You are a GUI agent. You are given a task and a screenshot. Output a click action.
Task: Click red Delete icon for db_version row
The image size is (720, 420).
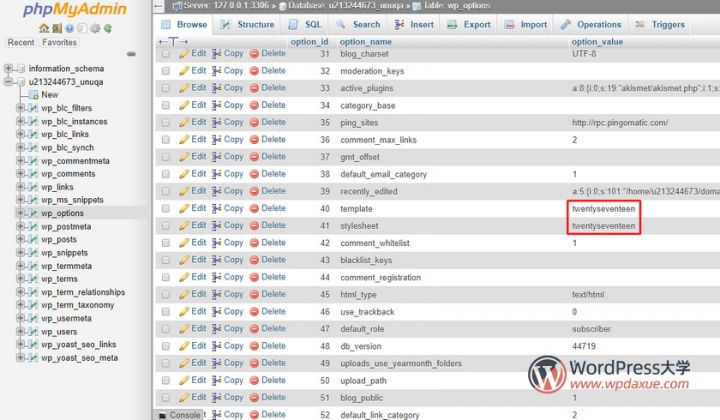point(254,346)
